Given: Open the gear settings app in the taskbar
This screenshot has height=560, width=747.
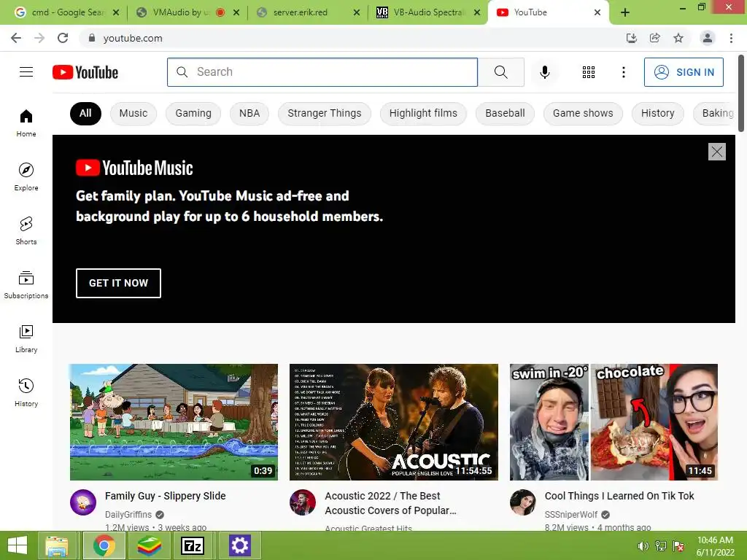Looking at the screenshot, I should [x=239, y=545].
